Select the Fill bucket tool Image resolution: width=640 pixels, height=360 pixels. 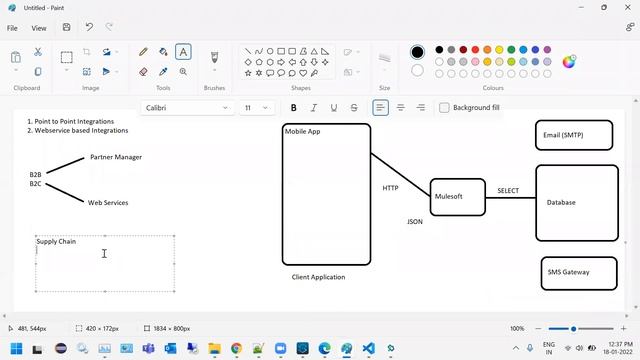coord(163,52)
